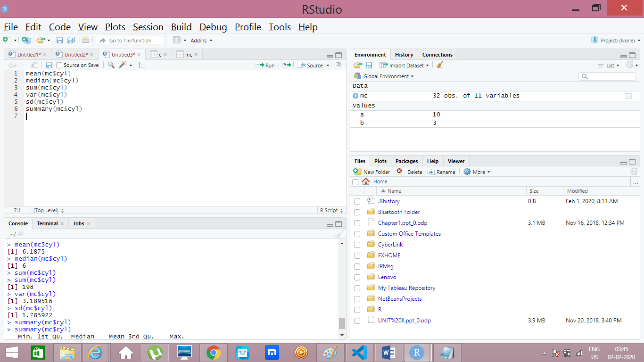Open the Import Dataset dropdown

[x=408, y=66]
